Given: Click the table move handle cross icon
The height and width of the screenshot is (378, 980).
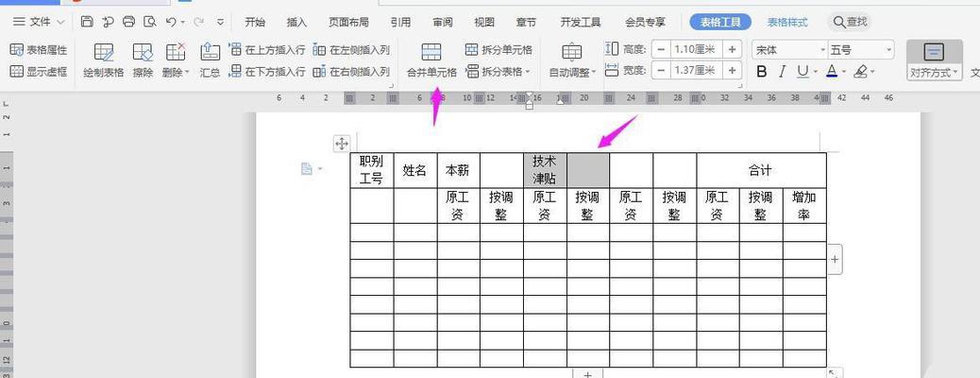Looking at the screenshot, I should (341, 144).
